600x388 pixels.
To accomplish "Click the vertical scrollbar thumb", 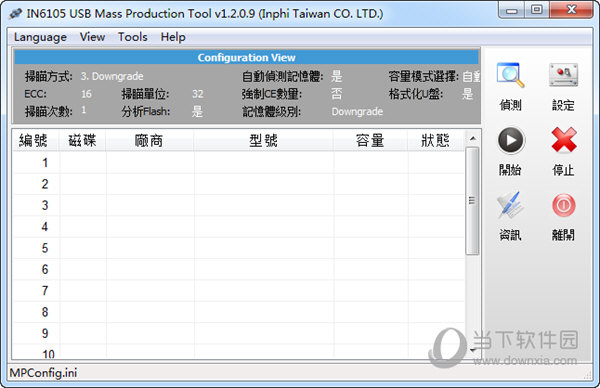I will [x=472, y=201].
